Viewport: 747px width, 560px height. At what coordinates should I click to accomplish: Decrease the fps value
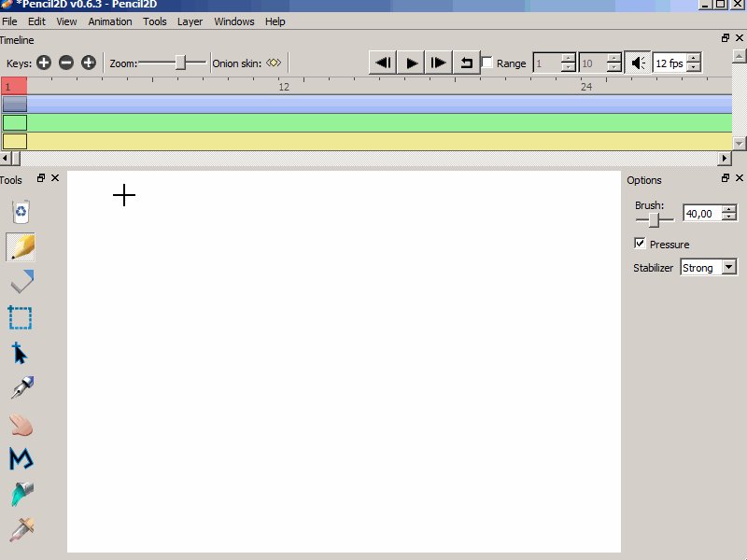click(694, 67)
